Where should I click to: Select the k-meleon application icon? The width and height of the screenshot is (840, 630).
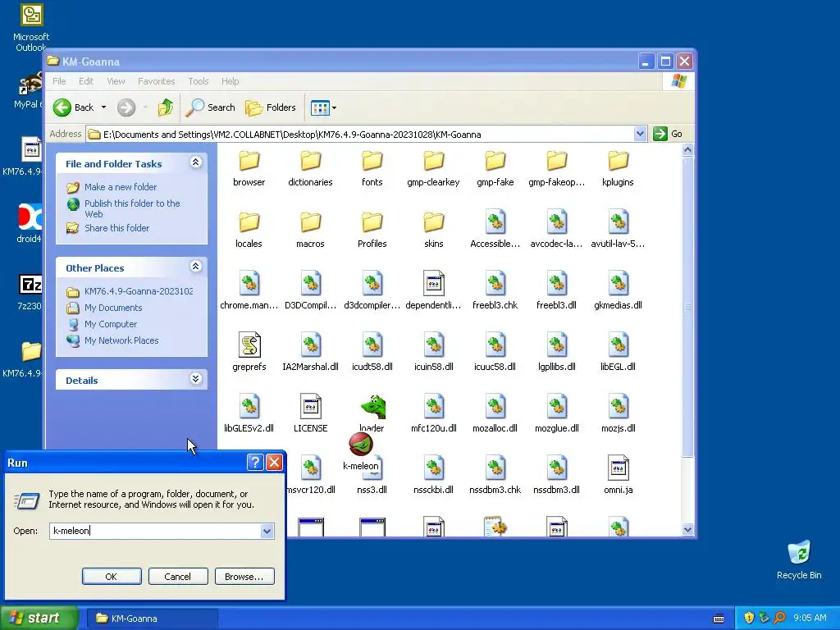[x=361, y=444]
